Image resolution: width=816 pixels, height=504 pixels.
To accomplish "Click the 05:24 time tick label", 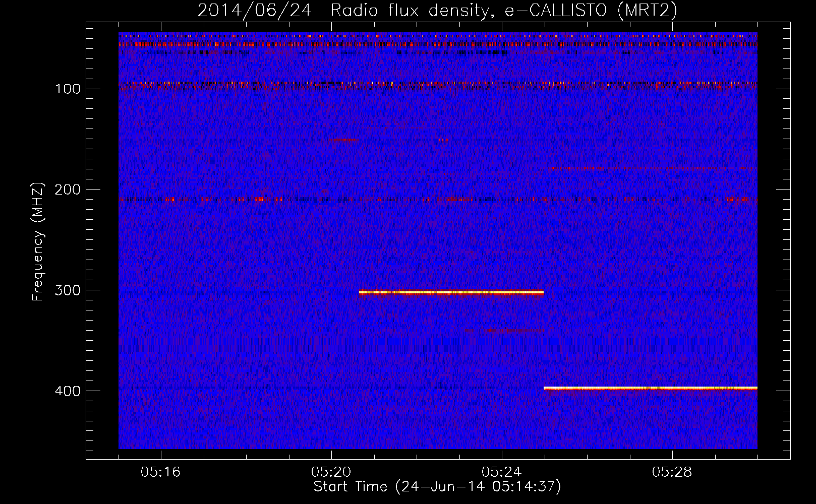I will tap(502, 472).
